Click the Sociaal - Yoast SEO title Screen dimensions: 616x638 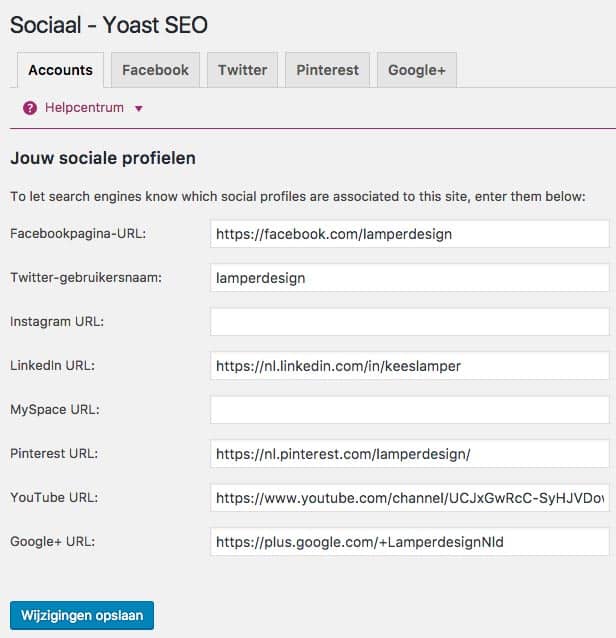(109, 25)
